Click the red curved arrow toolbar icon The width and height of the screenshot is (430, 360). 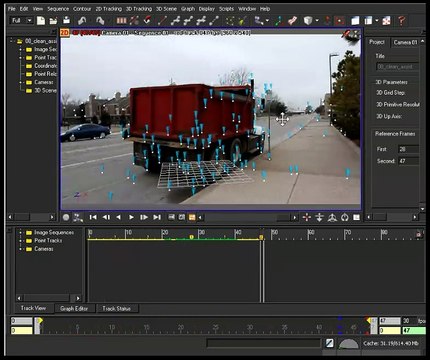[147, 21]
